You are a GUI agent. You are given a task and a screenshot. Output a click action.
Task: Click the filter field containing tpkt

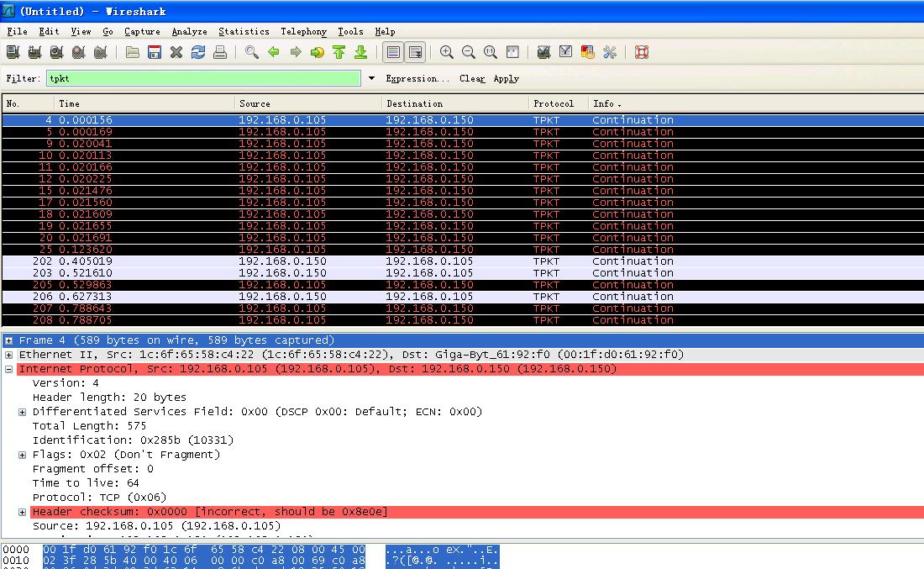pyautogui.click(x=203, y=78)
